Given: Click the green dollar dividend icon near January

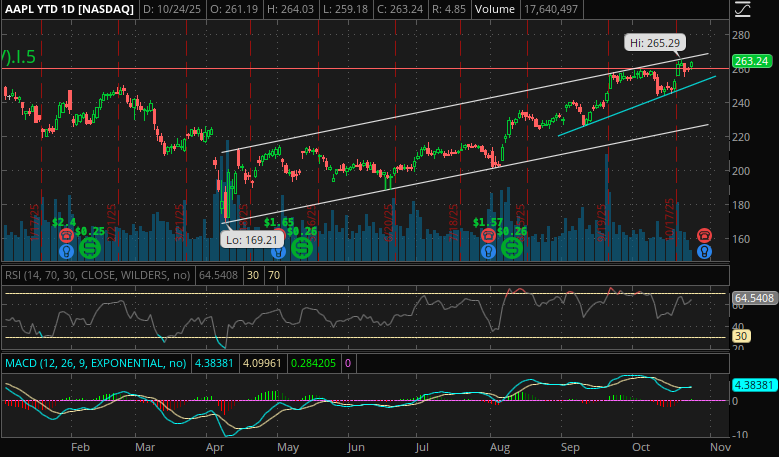Looking at the screenshot, I should click(x=91, y=244).
